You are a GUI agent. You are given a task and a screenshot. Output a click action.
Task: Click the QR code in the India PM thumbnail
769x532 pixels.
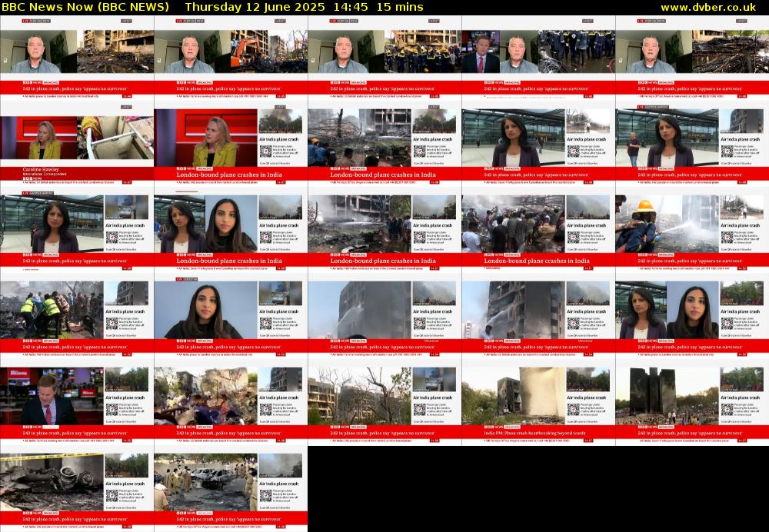point(574,410)
